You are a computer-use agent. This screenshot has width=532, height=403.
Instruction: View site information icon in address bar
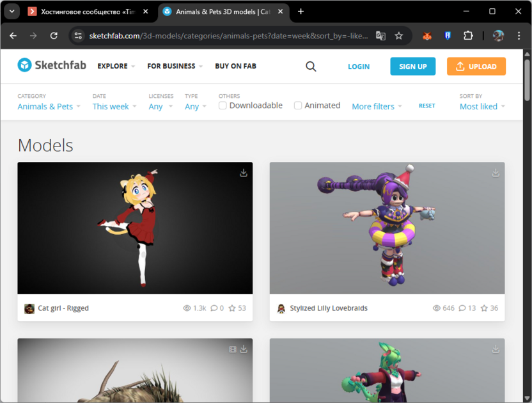78,36
